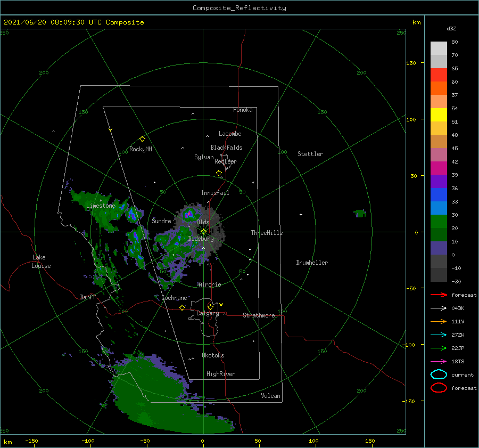The image size is (479, 448).
Task: Click the Calgary city label
Action: (208, 313)
